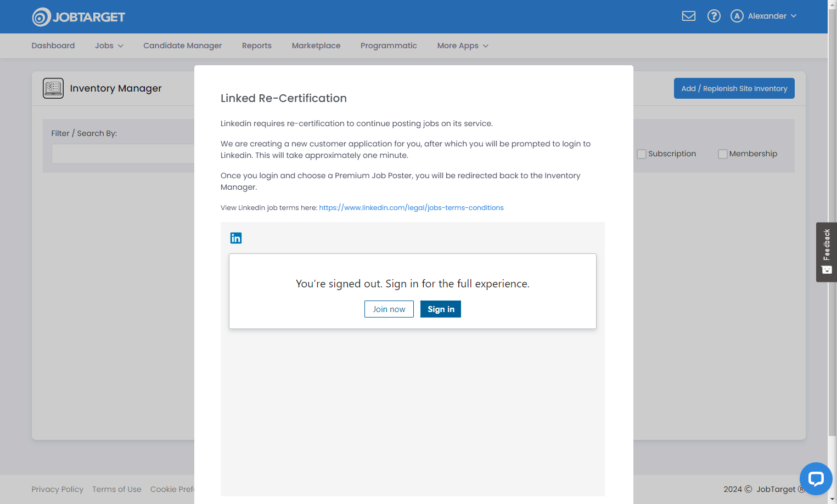Open the chat bubble widget
This screenshot has width=837, height=504.
coord(816,479)
